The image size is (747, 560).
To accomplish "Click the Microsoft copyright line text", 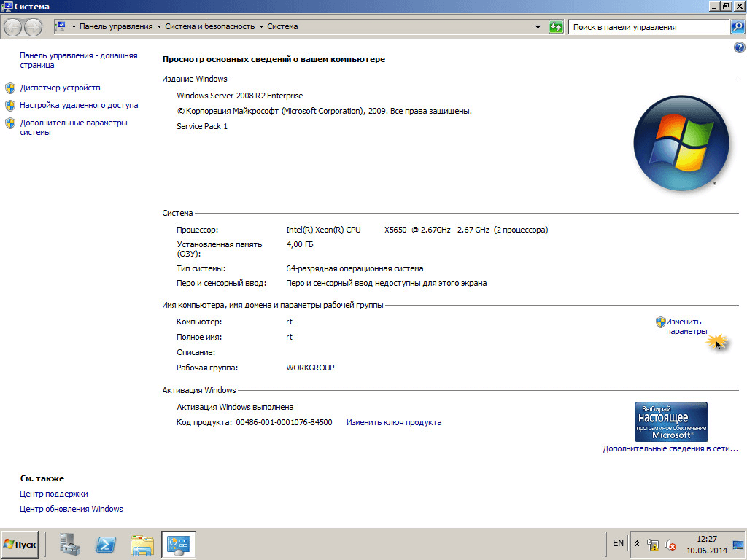I will coord(325,111).
